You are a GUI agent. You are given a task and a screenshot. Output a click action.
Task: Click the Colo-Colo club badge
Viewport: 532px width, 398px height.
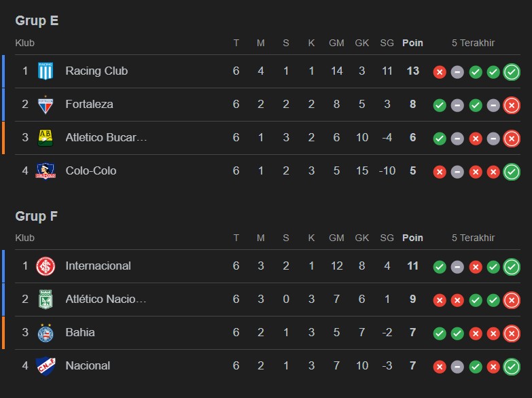pyautogui.click(x=46, y=171)
